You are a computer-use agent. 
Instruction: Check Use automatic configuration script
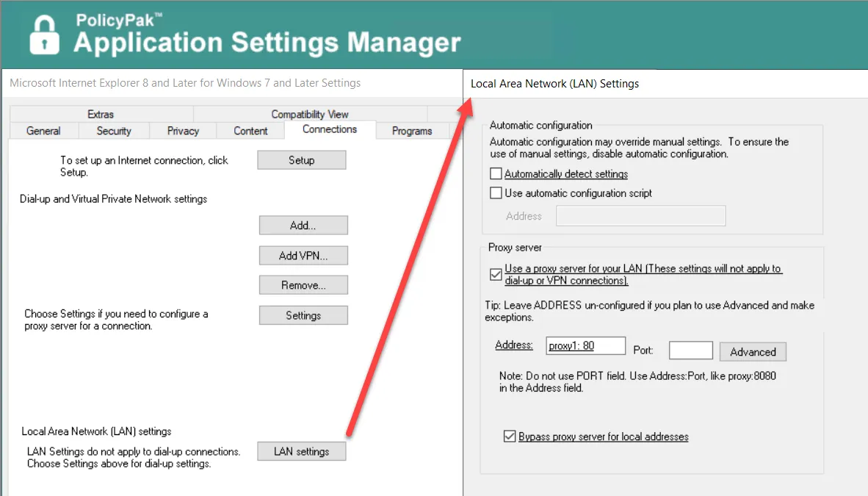pos(496,193)
